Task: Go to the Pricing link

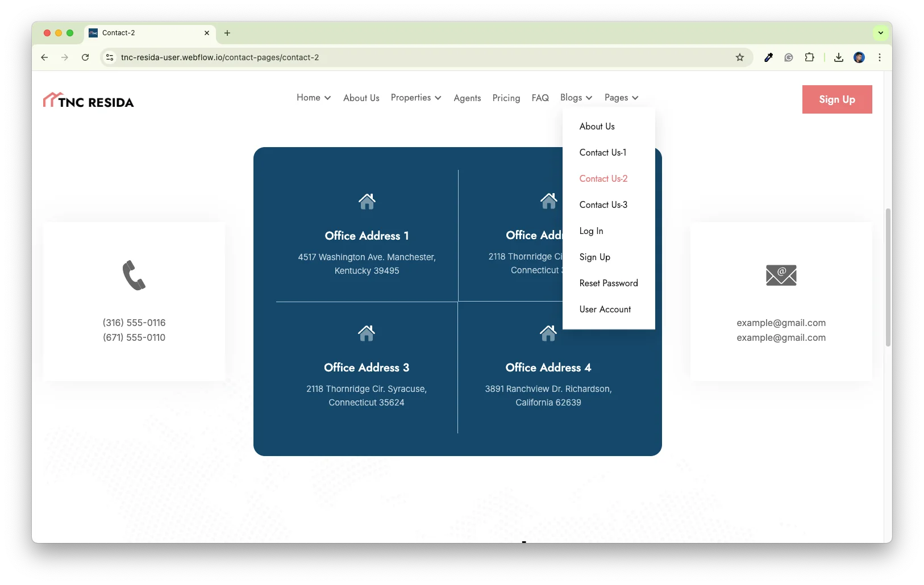Action: [506, 98]
